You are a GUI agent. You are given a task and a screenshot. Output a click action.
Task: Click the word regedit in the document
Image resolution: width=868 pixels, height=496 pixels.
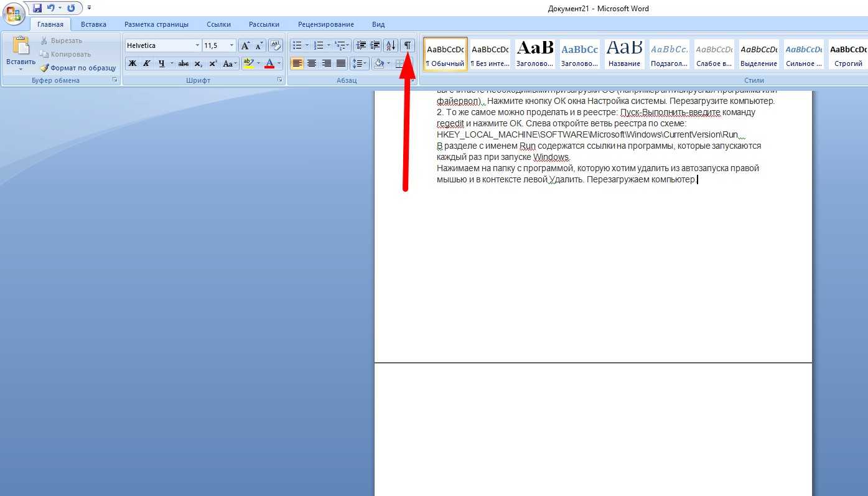(450, 123)
